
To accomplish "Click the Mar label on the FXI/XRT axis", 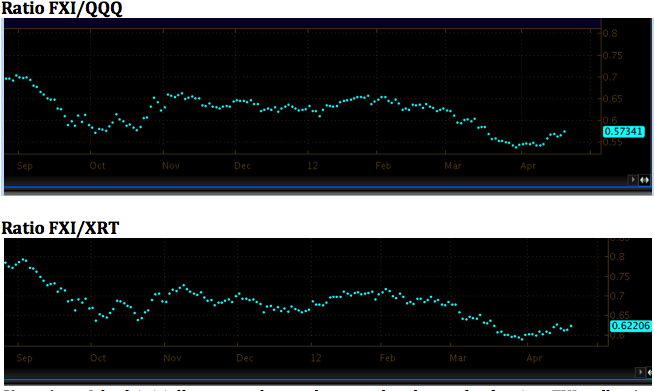I will click(458, 358).
